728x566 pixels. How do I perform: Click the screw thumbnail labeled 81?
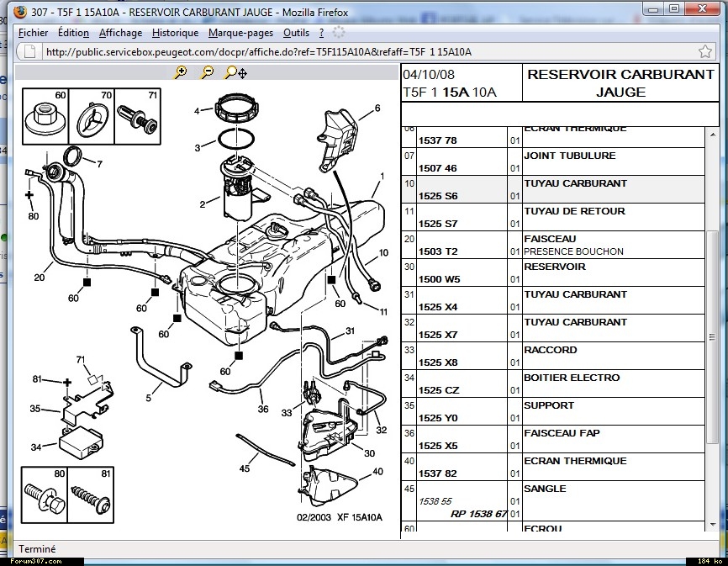coord(91,495)
